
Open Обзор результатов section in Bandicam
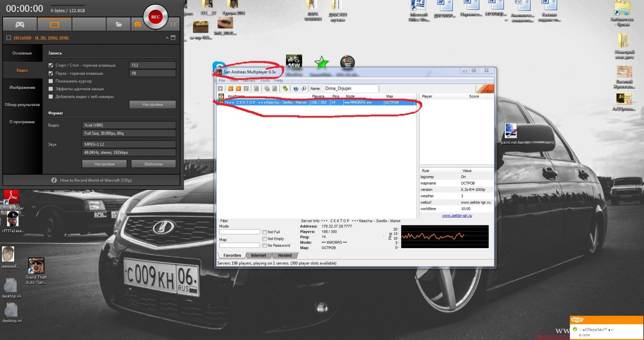22,105
